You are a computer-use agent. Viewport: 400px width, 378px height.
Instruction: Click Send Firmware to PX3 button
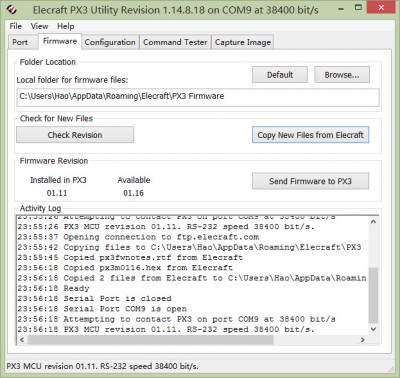310,181
